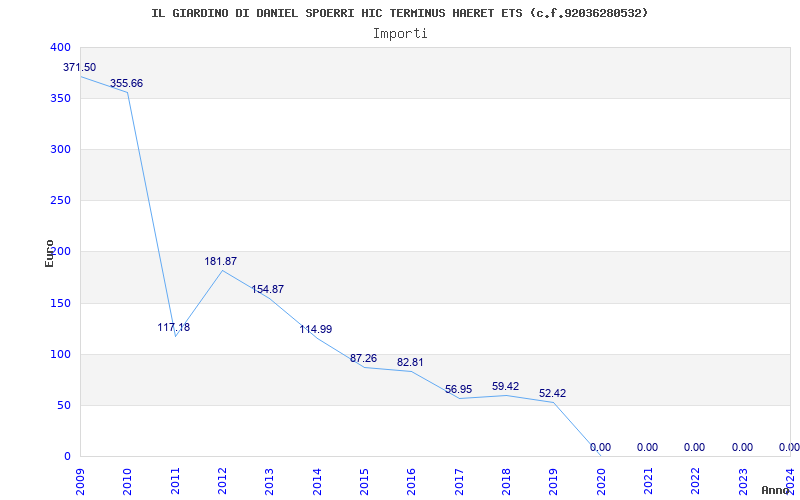Select the 114.99 value label
This screenshot has height=500, width=800.
316,330
